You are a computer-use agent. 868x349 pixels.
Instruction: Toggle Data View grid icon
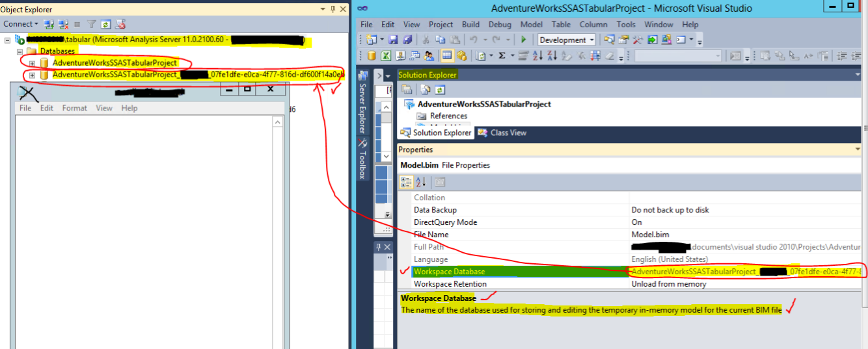pos(448,56)
